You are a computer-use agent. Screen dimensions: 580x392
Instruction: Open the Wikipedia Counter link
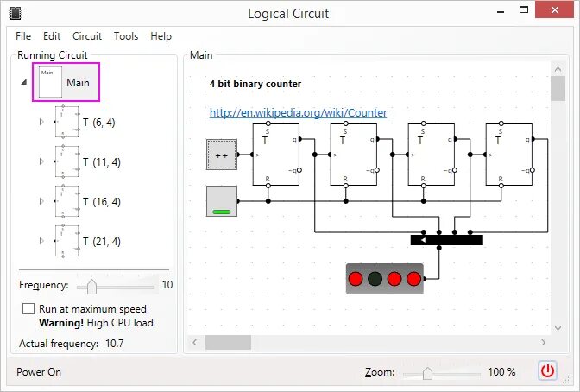tap(298, 112)
